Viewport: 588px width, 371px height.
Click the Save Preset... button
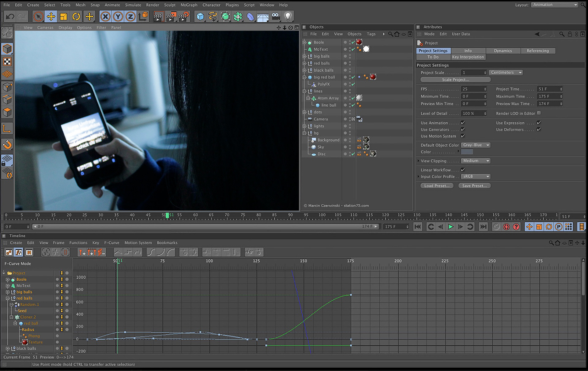coord(474,186)
